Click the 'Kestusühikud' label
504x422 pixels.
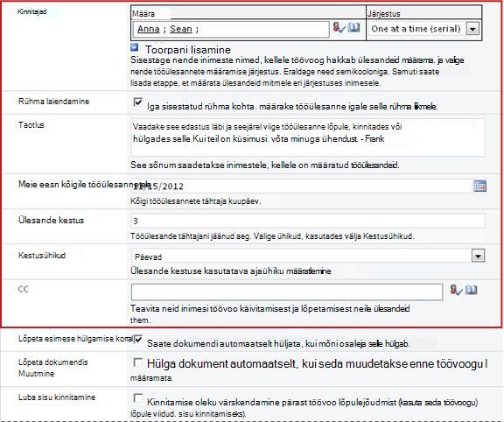click(x=42, y=256)
